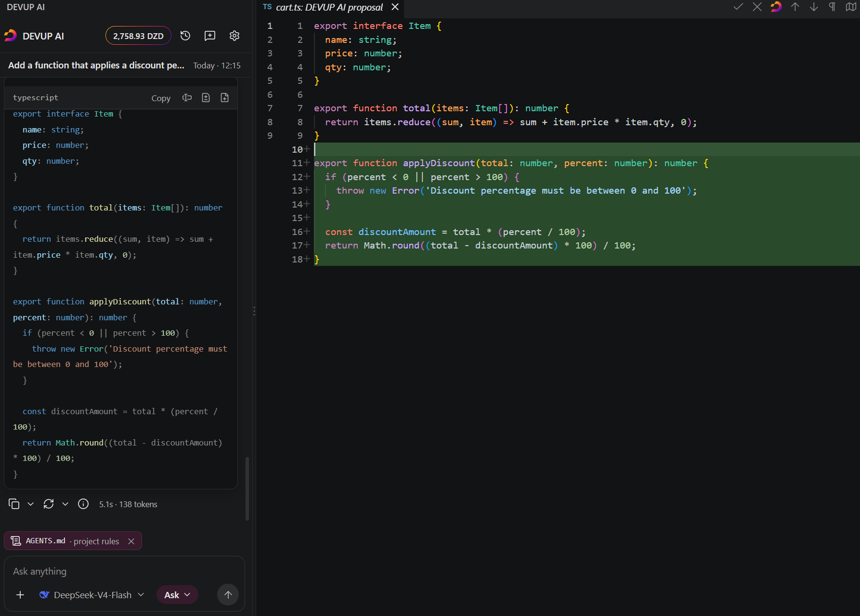This screenshot has height=616, width=860.
Task: Remove AGENTS.md project rules chip
Action: 131,541
